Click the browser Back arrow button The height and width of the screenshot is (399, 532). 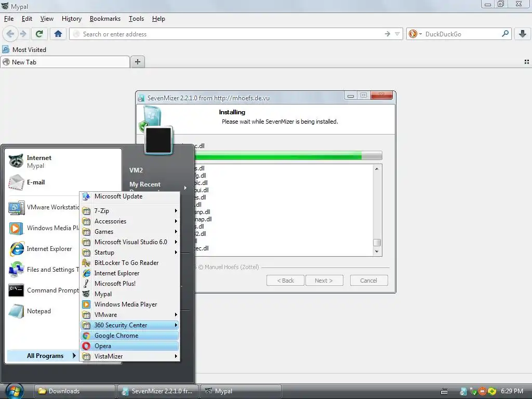[x=10, y=34]
